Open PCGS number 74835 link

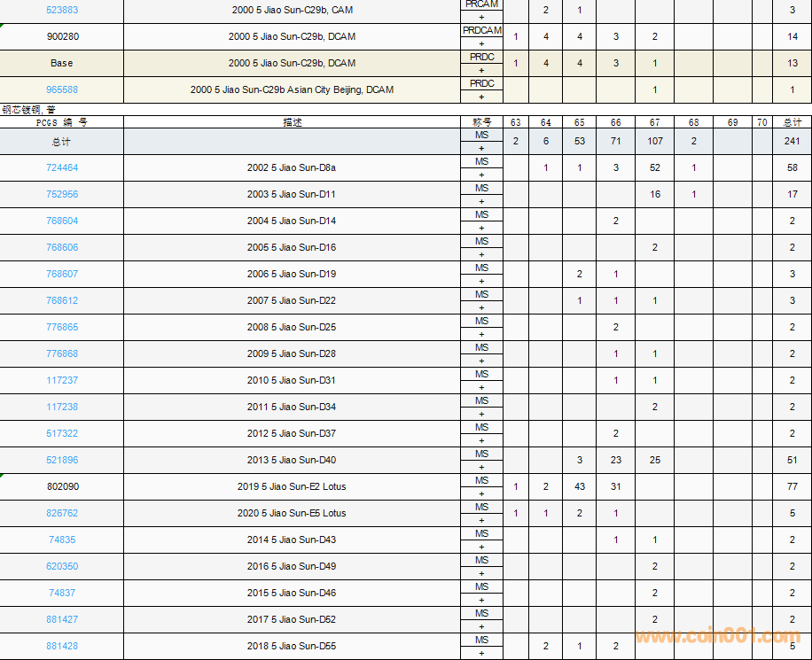(62, 540)
